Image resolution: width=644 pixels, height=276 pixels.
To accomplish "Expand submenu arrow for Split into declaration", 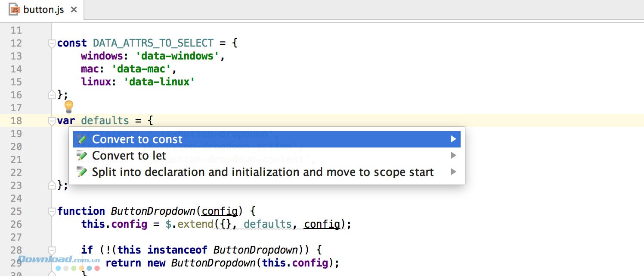I will pos(453,172).
